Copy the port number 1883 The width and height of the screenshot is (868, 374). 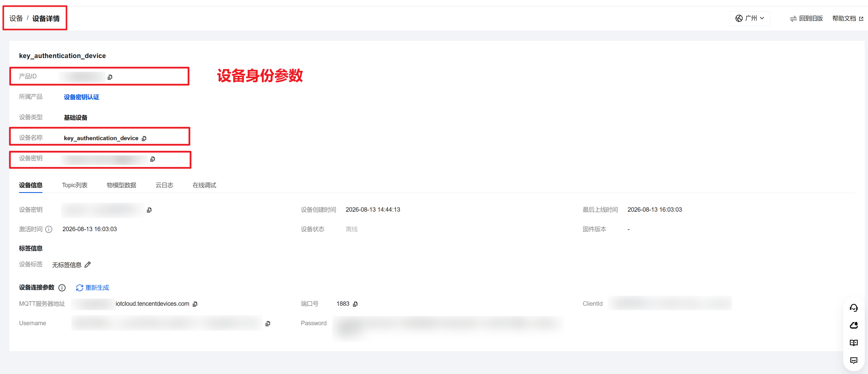[355, 304]
